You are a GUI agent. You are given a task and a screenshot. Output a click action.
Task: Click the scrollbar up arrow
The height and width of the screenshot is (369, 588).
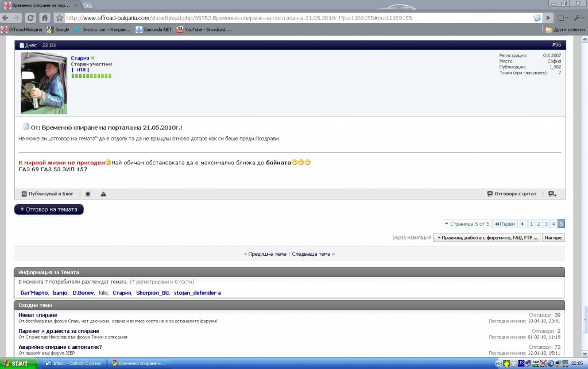tap(585, 39)
